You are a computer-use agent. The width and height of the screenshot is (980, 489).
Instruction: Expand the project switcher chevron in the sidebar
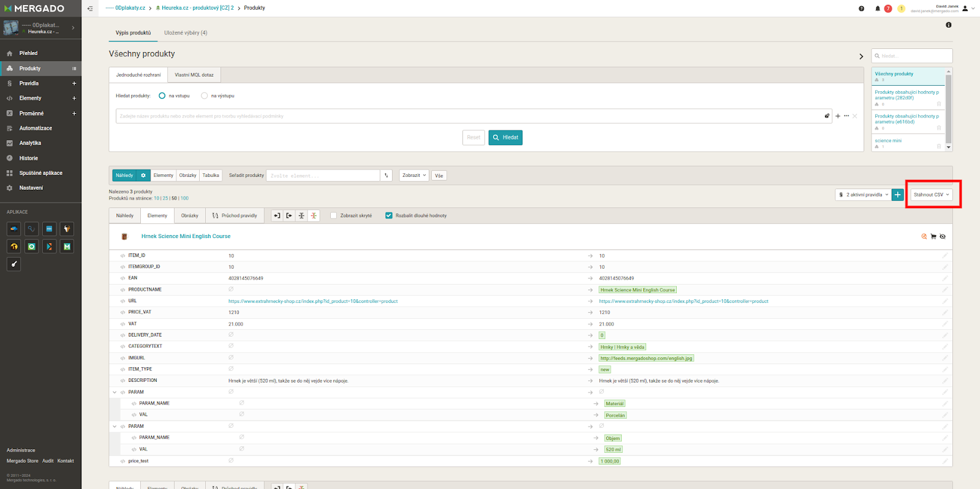point(73,28)
